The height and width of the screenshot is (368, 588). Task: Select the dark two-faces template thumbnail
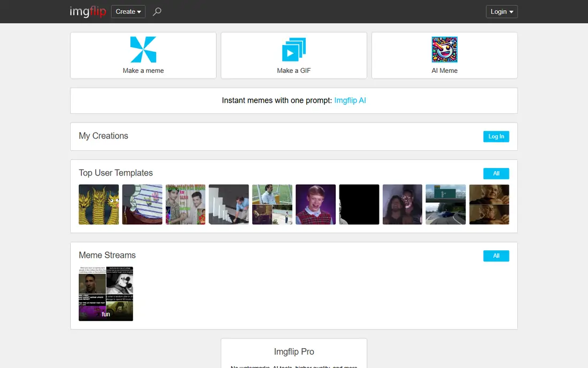pos(403,204)
